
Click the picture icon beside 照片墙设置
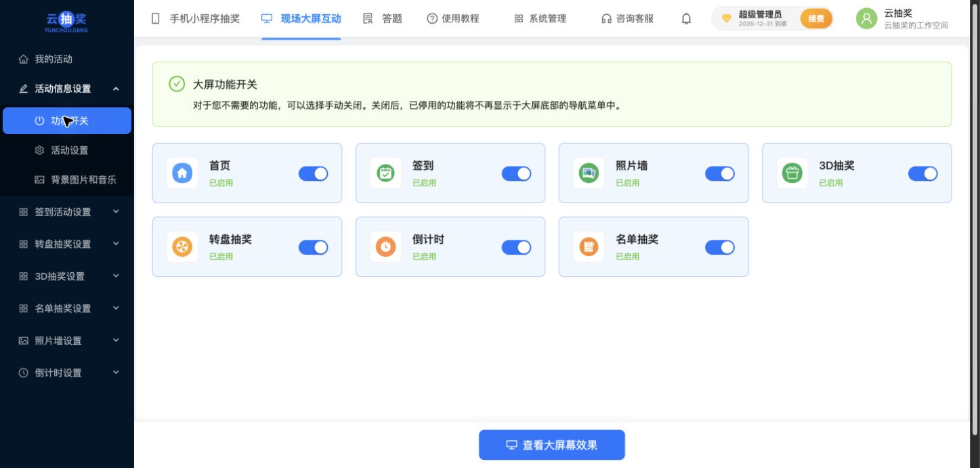[x=24, y=341]
